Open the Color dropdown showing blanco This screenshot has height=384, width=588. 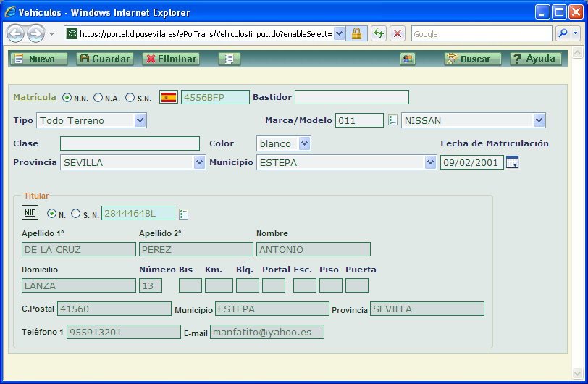(x=304, y=143)
